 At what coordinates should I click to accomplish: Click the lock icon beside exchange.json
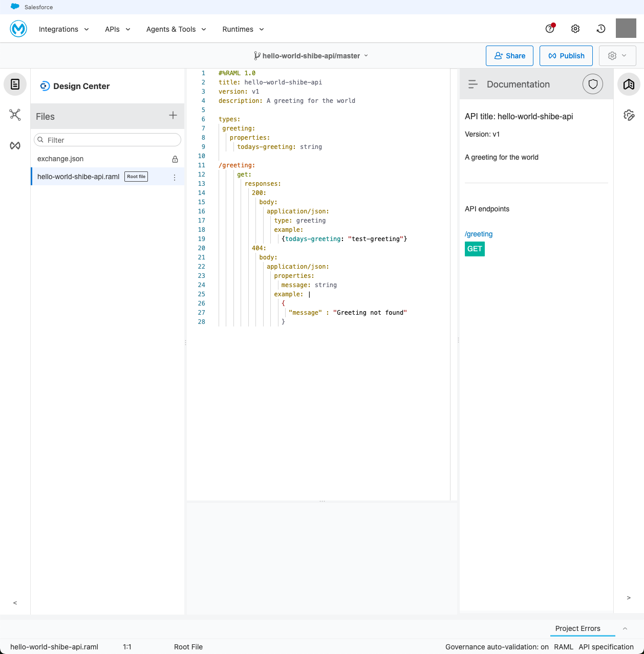click(175, 159)
